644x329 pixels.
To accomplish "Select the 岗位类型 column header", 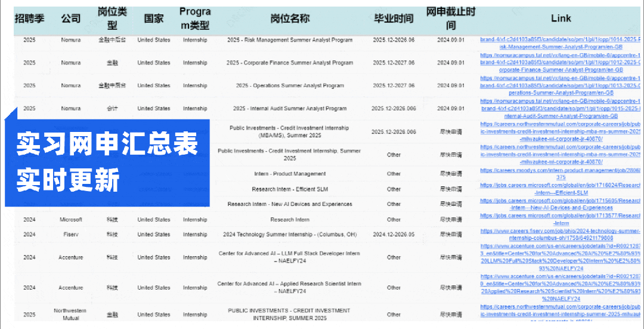I will [112, 19].
